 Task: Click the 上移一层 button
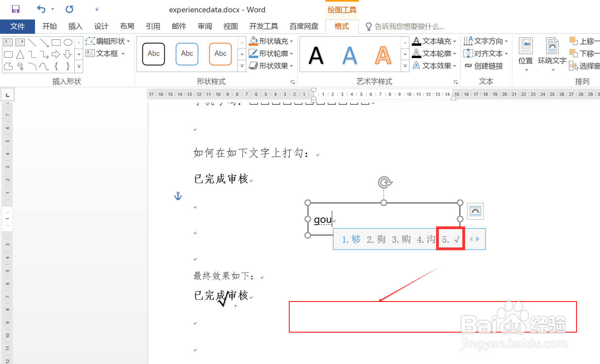tap(584, 41)
